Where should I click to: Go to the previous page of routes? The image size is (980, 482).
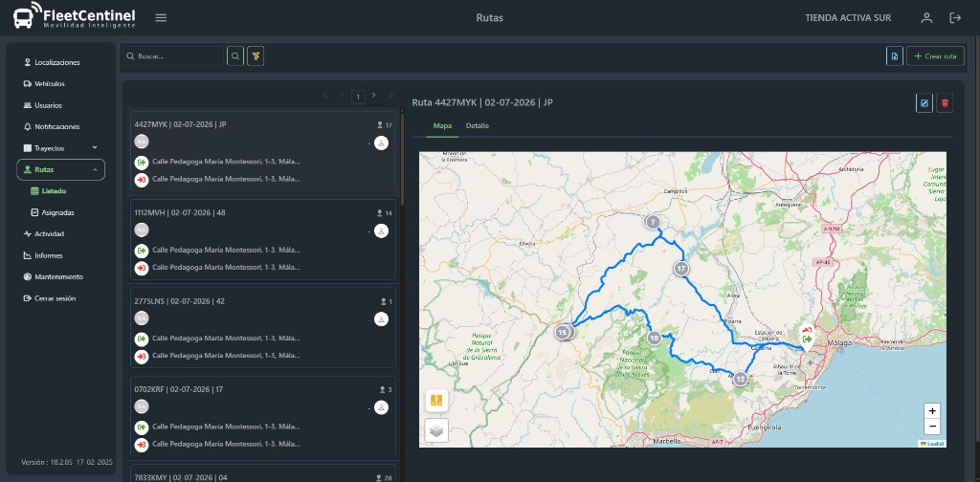pyautogui.click(x=343, y=95)
